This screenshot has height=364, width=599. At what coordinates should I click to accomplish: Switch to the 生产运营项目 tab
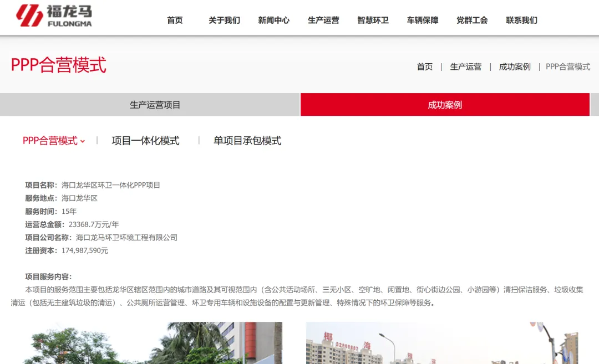click(x=150, y=104)
